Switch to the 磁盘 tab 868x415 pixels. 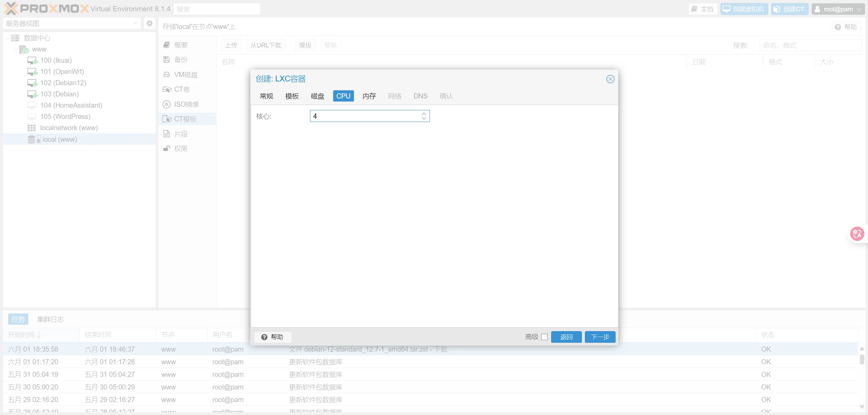pos(317,96)
